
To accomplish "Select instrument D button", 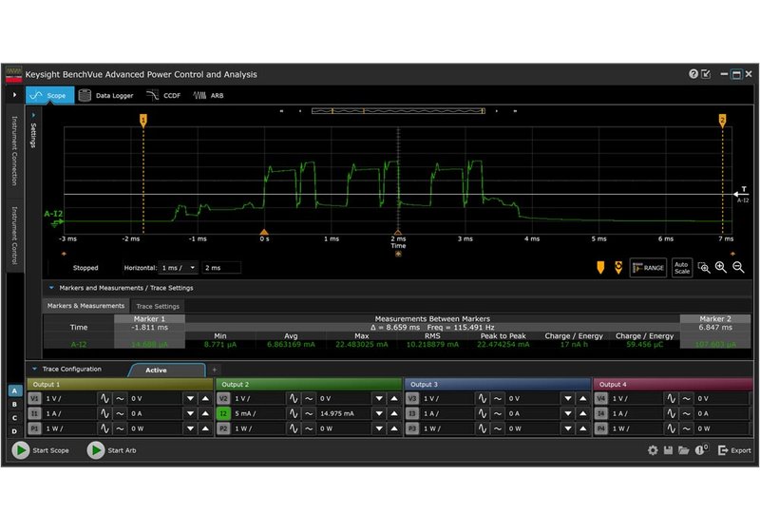I will (x=14, y=430).
